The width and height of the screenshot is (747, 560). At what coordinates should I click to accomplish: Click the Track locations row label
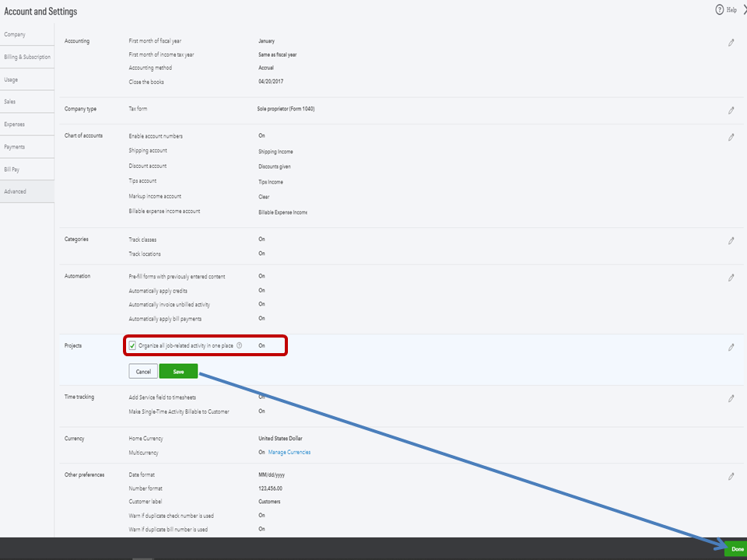[x=145, y=254]
